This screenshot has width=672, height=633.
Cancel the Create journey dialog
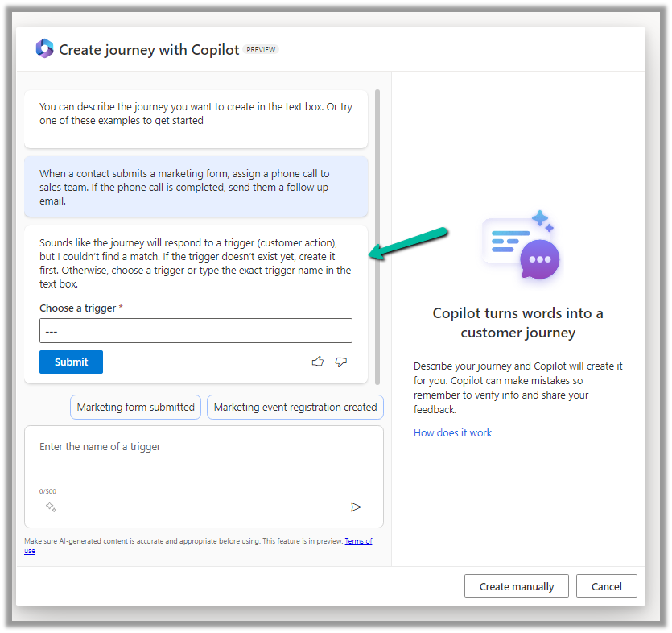[x=606, y=586]
